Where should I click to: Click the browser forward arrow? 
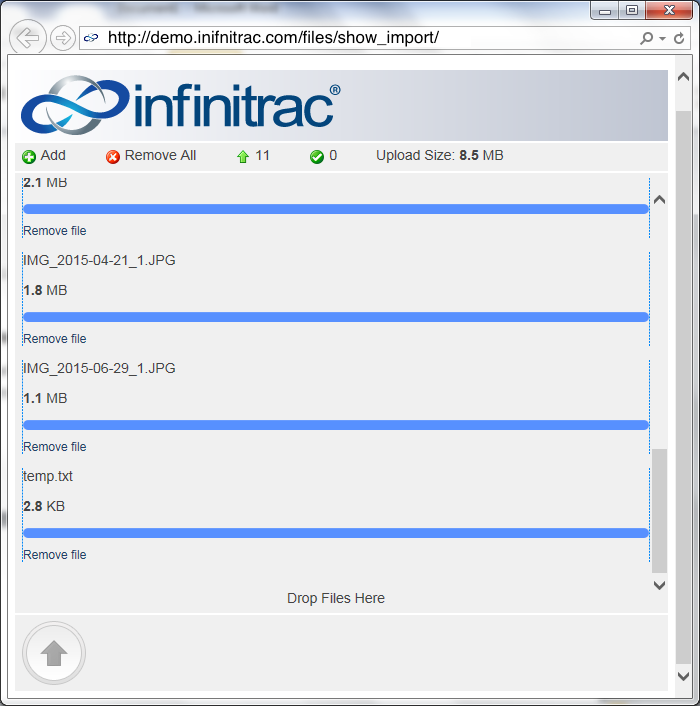point(63,38)
